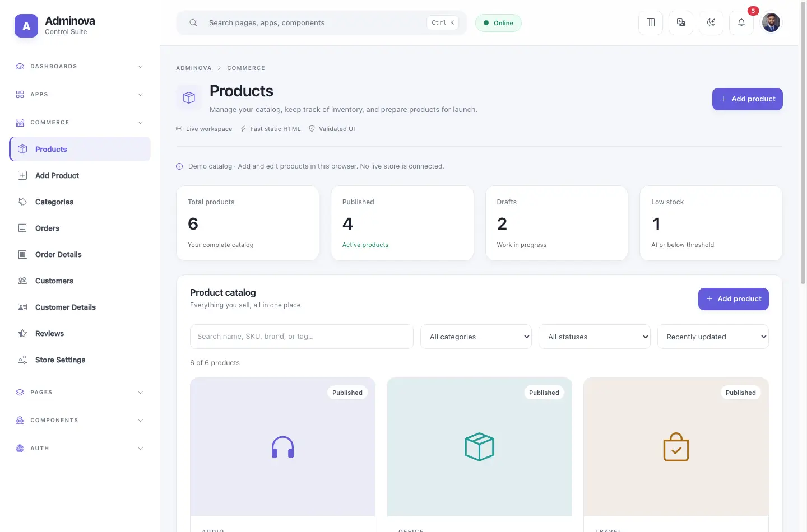Screen dimensions: 807x532
Task: Click the Drafts stat card
Action: (556, 223)
